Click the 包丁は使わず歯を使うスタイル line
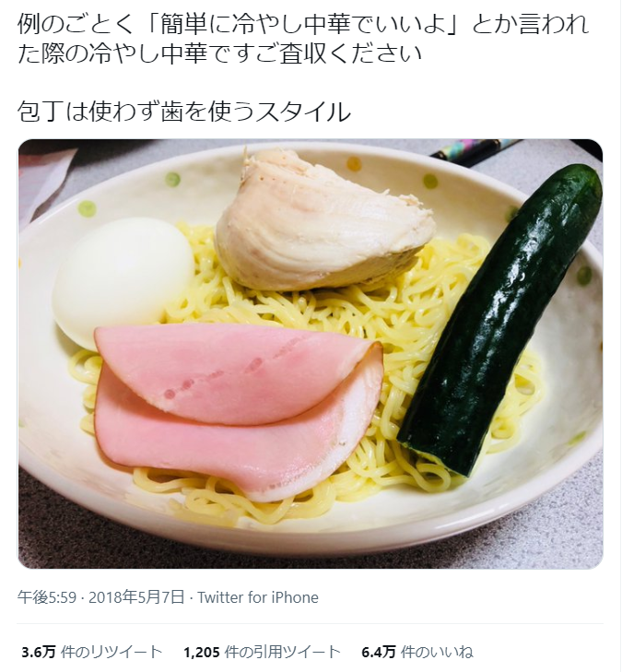The image size is (622, 672). point(184,112)
